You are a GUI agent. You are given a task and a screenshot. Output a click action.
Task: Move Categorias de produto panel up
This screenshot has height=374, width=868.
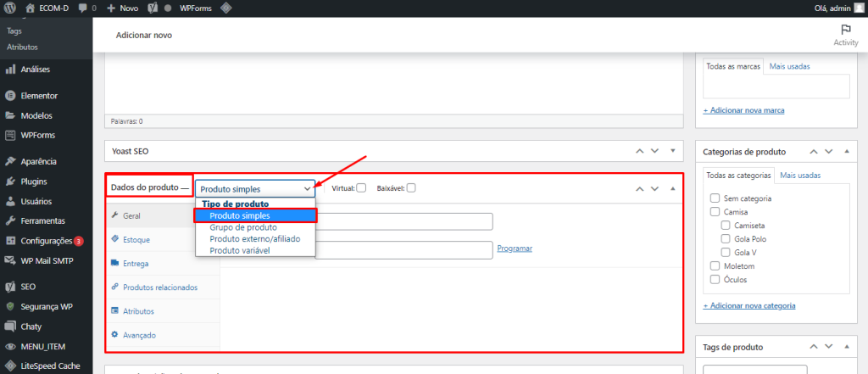point(814,151)
